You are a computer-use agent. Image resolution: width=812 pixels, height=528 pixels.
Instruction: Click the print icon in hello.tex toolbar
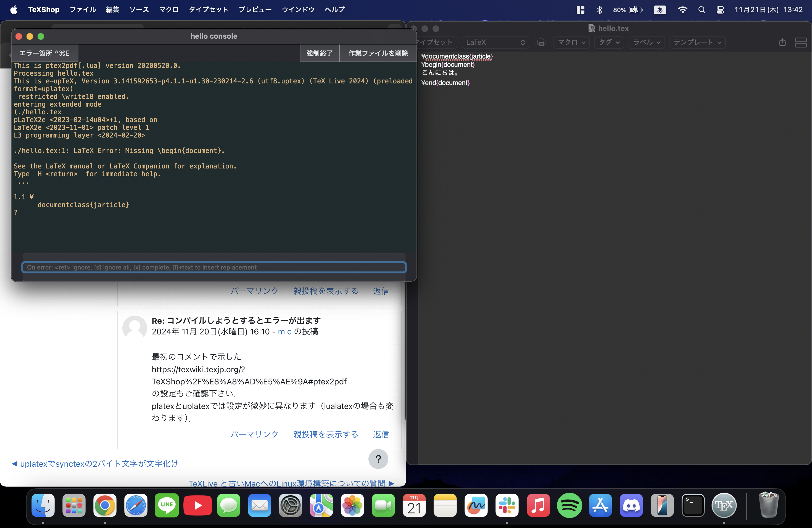tap(541, 42)
